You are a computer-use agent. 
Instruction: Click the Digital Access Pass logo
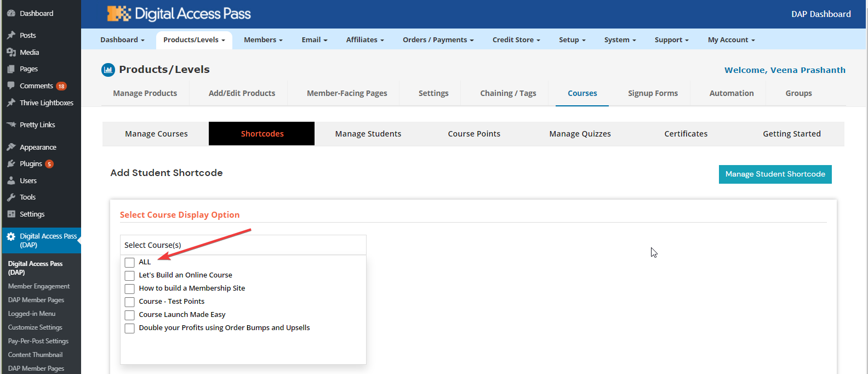click(179, 14)
